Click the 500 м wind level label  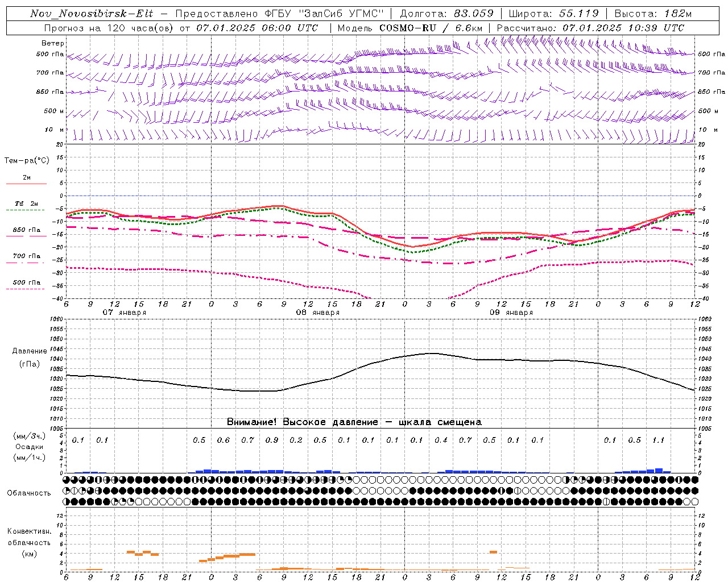click(54, 111)
